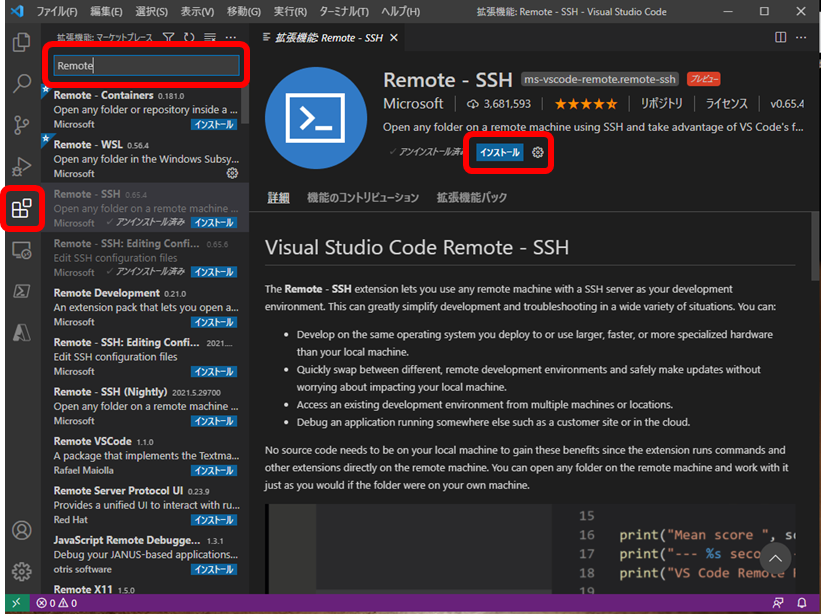Open editor more actions ellipsis
Screen dimensions: 821x614
(x=801, y=37)
